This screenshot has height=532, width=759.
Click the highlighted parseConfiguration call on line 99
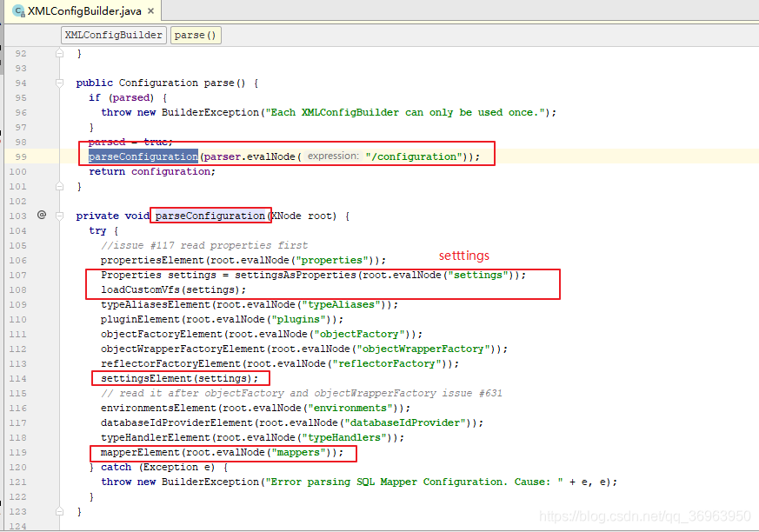point(143,156)
